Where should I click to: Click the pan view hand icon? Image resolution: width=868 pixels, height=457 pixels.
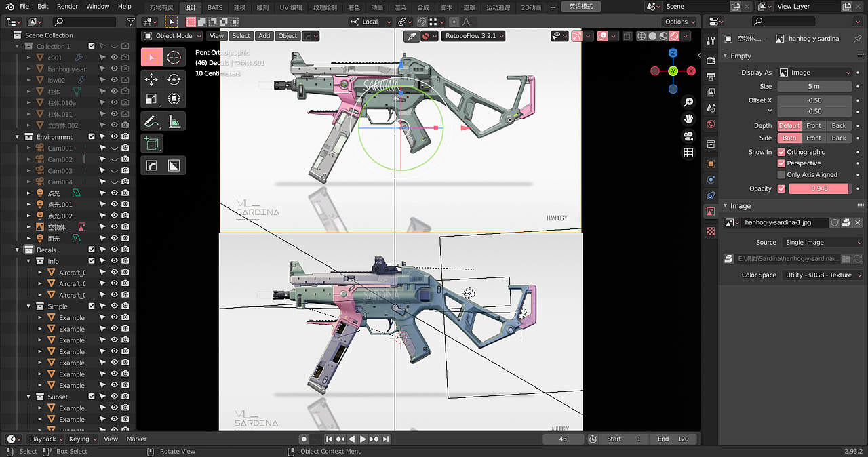pos(688,119)
